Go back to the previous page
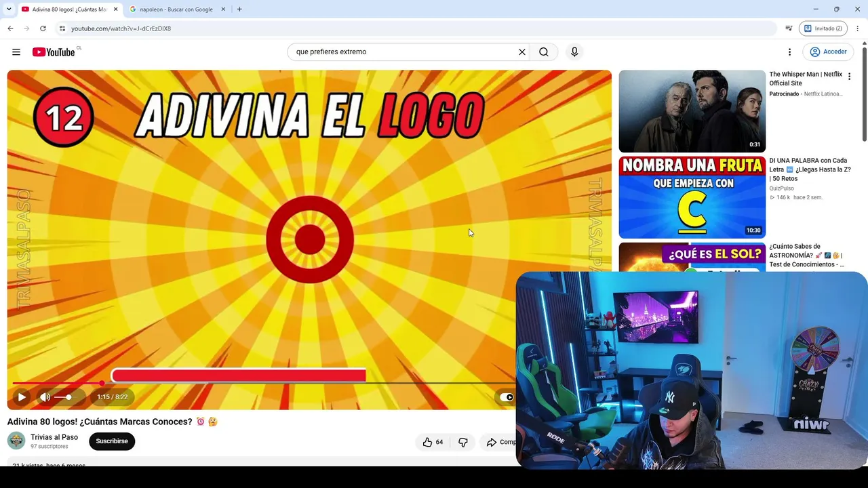This screenshot has width=868, height=488. 10,28
